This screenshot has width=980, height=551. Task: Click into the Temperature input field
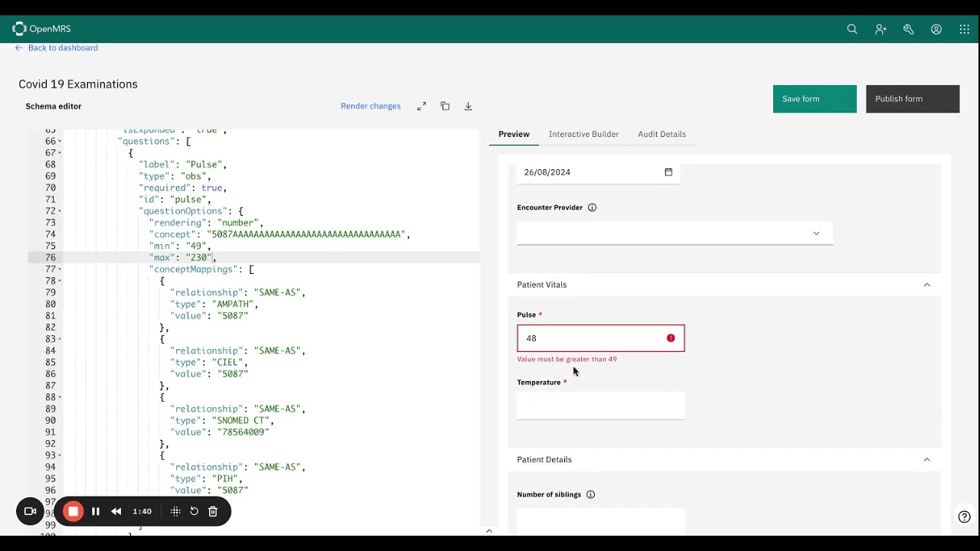pos(601,406)
